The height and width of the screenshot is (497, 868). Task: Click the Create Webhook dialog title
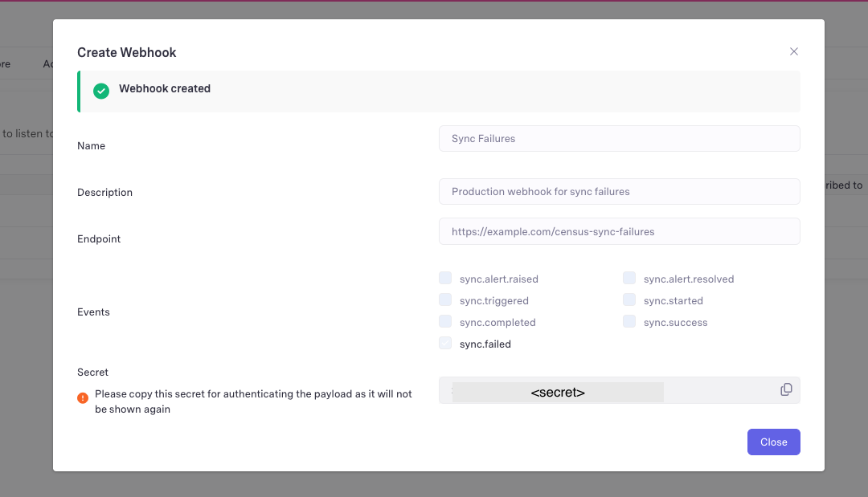pyautogui.click(x=127, y=52)
